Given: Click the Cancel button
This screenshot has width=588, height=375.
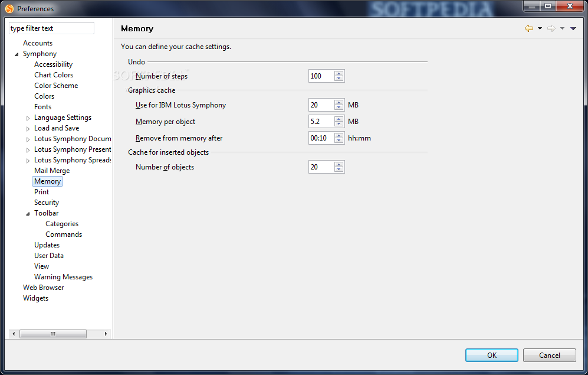Looking at the screenshot, I should coord(550,355).
